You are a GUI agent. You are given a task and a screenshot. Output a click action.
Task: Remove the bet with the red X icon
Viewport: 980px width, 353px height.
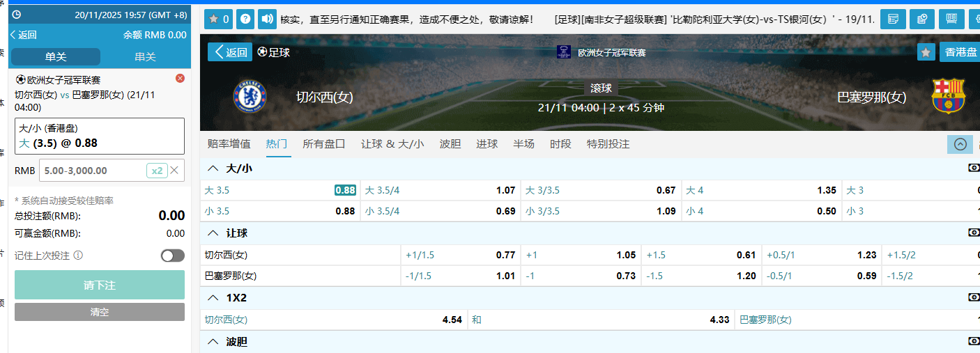pos(180,79)
